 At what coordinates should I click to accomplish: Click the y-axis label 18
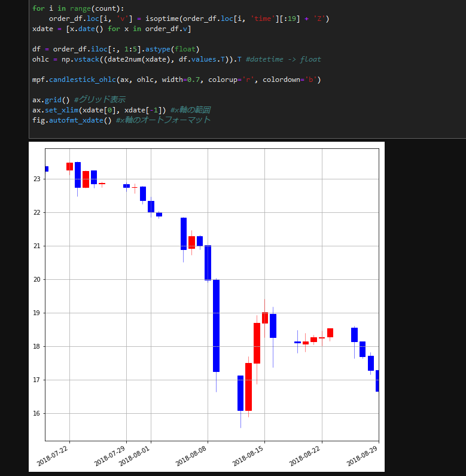[36, 346]
